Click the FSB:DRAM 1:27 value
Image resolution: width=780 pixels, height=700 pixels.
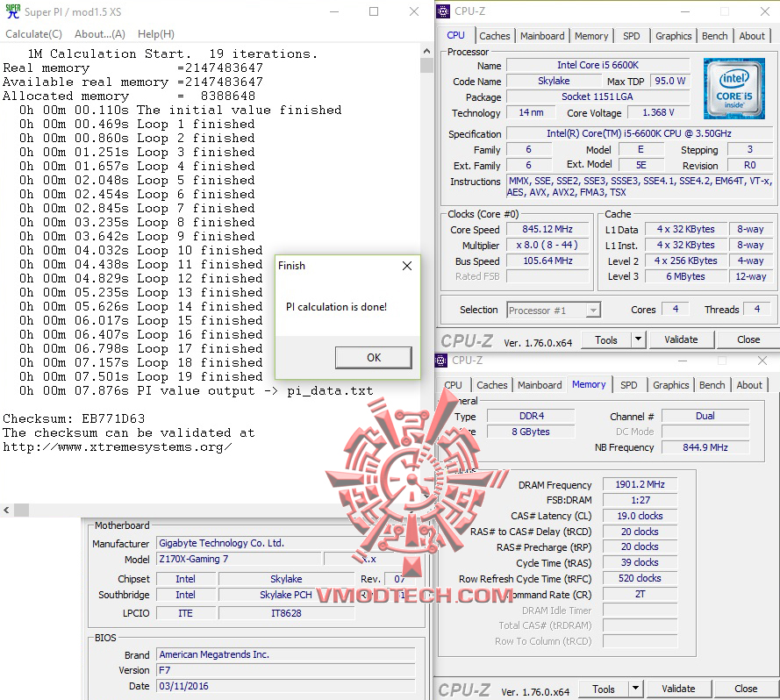[x=640, y=500]
